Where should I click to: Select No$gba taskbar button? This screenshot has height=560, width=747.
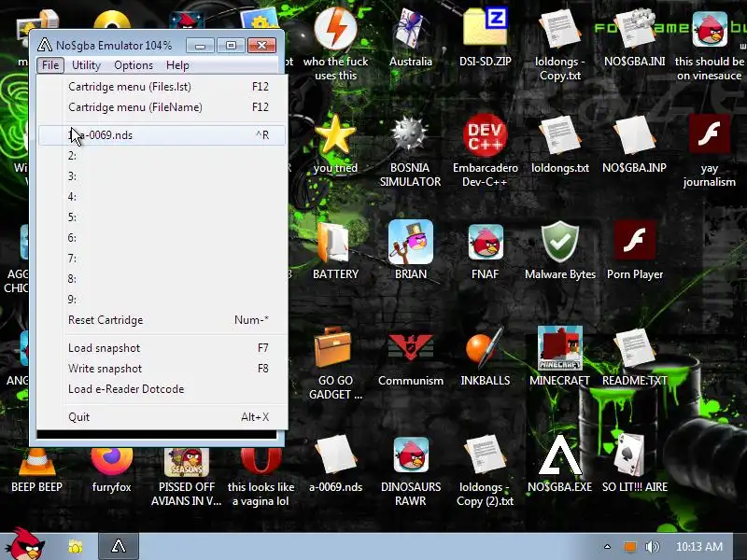pos(119,547)
